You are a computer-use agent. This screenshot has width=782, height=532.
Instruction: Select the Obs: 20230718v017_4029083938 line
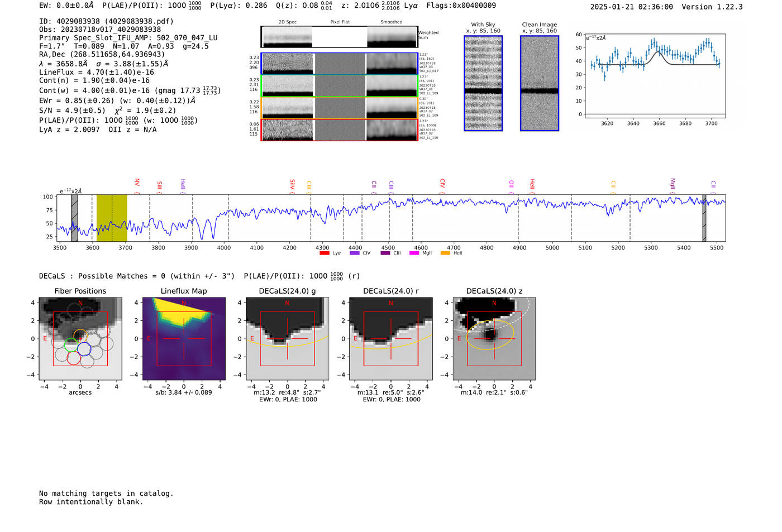tap(100, 30)
